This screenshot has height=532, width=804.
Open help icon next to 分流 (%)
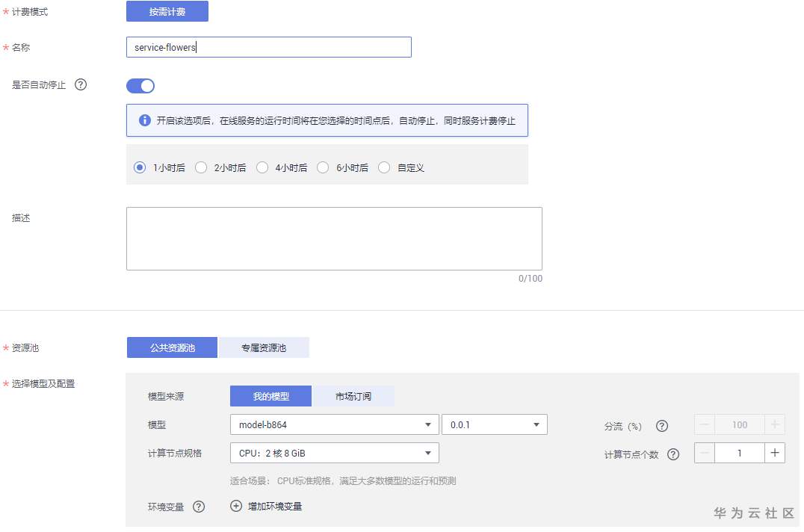click(662, 426)
